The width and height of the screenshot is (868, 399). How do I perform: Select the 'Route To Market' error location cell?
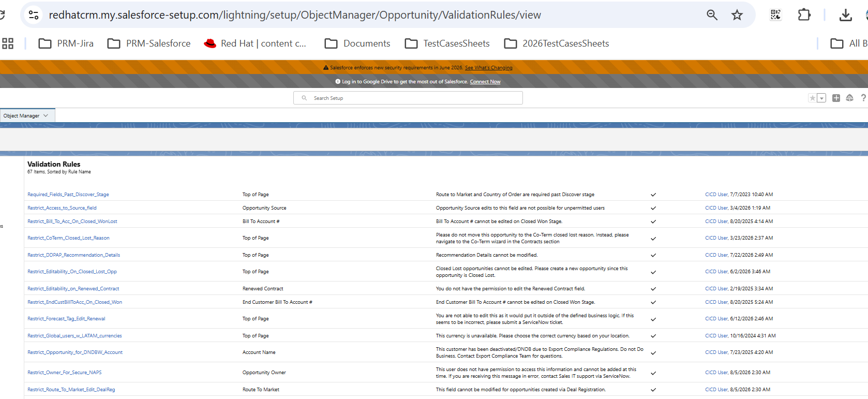click(261, 390)
